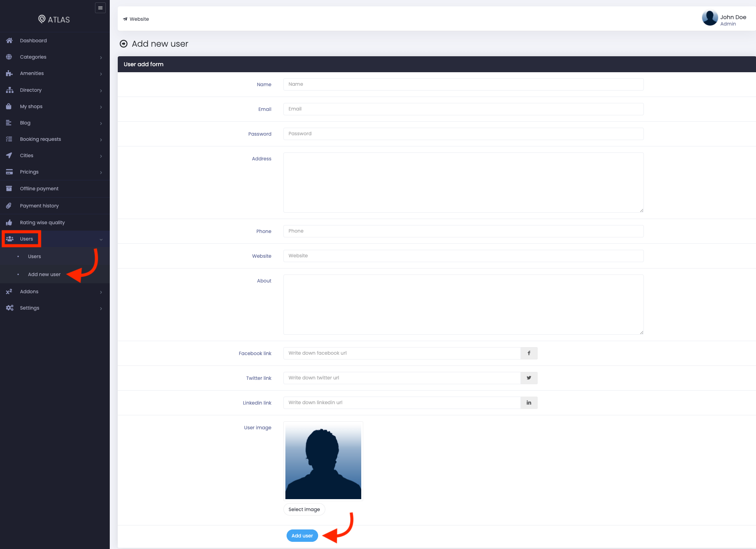Expand the Categories menu chevron
Viewport: 756px width, 549px height.
[x=101, y=57]
